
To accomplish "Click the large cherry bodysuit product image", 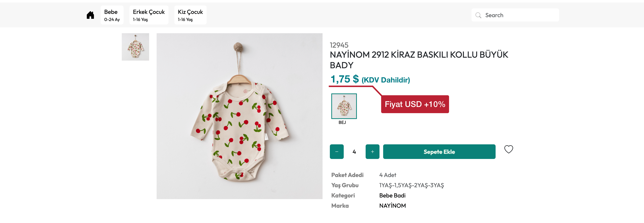I will coord(239,116).
